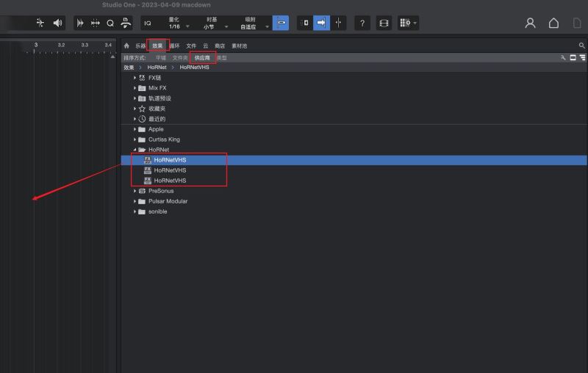Image resolution: width=588 pixels, height=373 pixels.
Task: Sort by 类型 type
Action: (x=222, y=58)
